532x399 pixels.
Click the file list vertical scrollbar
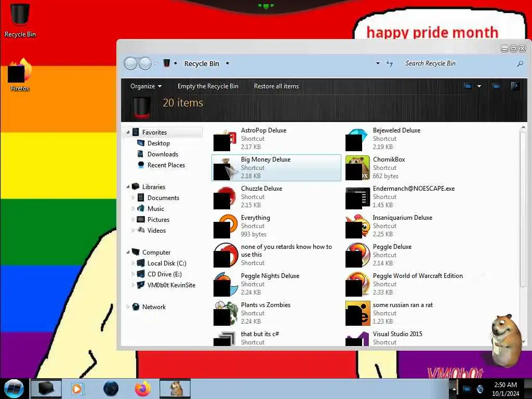pos(523,209)
